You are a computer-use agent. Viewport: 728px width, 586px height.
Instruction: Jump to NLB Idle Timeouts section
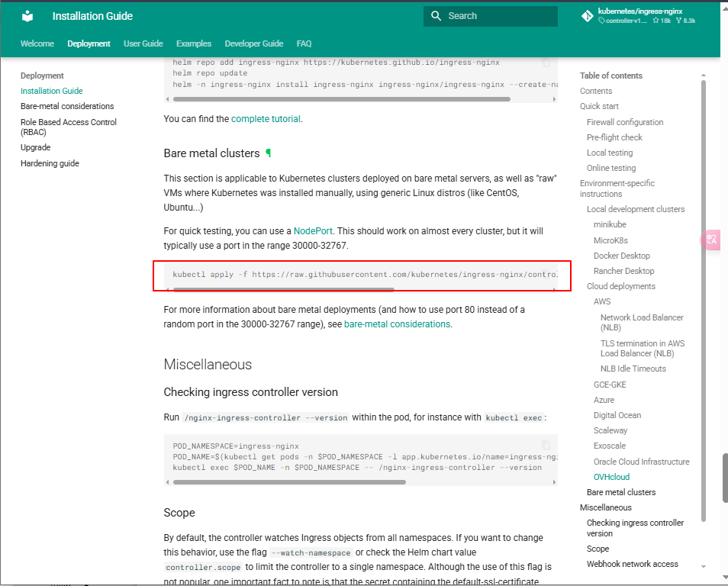pyautogui.click(x=633, y=369)
